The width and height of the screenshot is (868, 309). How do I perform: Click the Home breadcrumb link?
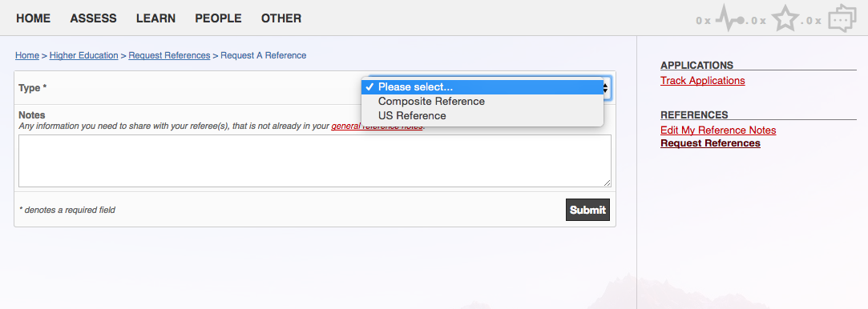pos(27,55)
